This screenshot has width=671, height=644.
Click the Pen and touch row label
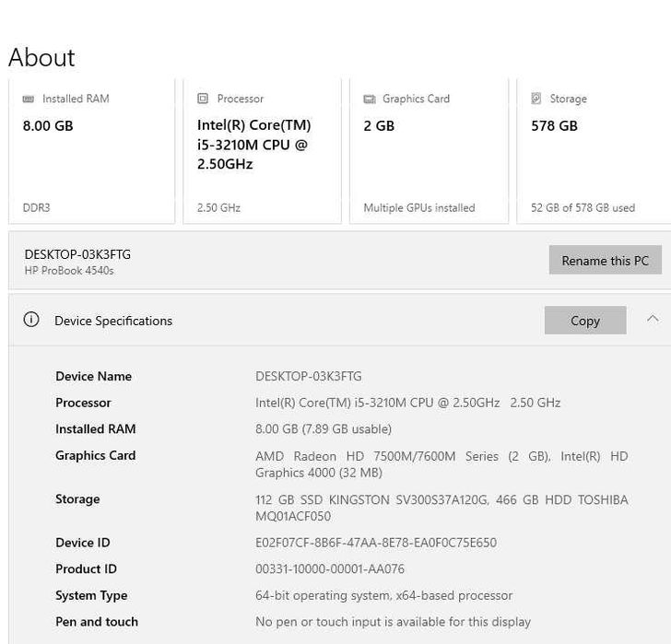97,622
